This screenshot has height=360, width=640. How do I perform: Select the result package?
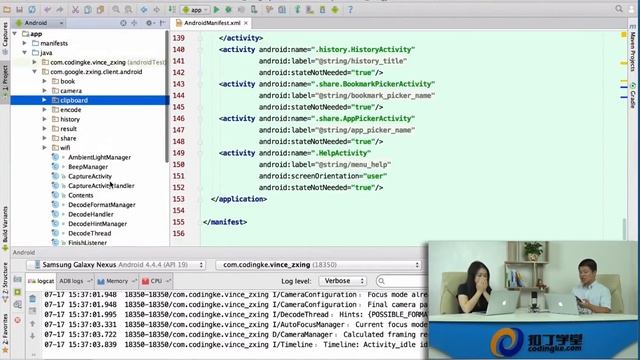pos(69,129)
